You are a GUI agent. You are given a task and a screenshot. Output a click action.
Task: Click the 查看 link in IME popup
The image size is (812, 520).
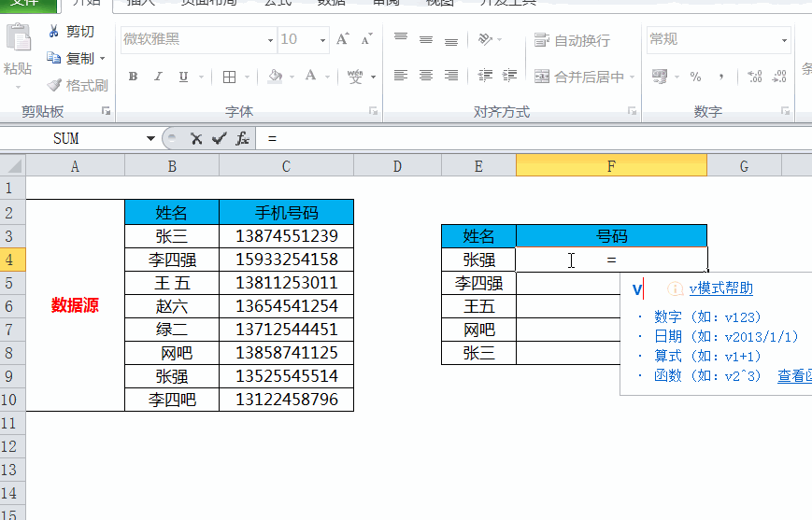tap(794, 375)
